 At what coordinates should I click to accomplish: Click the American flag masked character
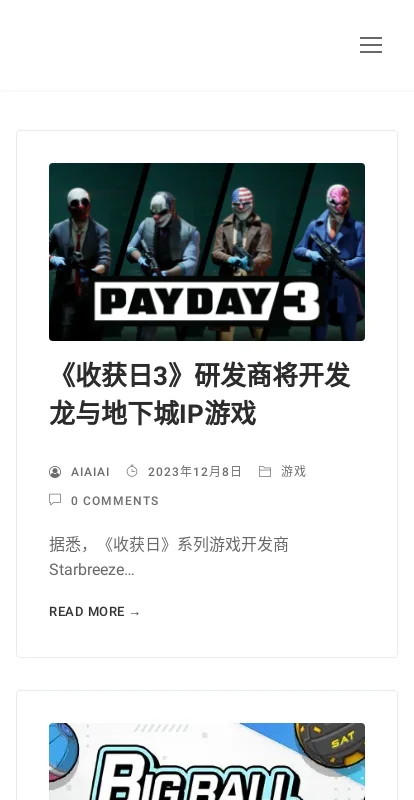(x=242, y=230)
